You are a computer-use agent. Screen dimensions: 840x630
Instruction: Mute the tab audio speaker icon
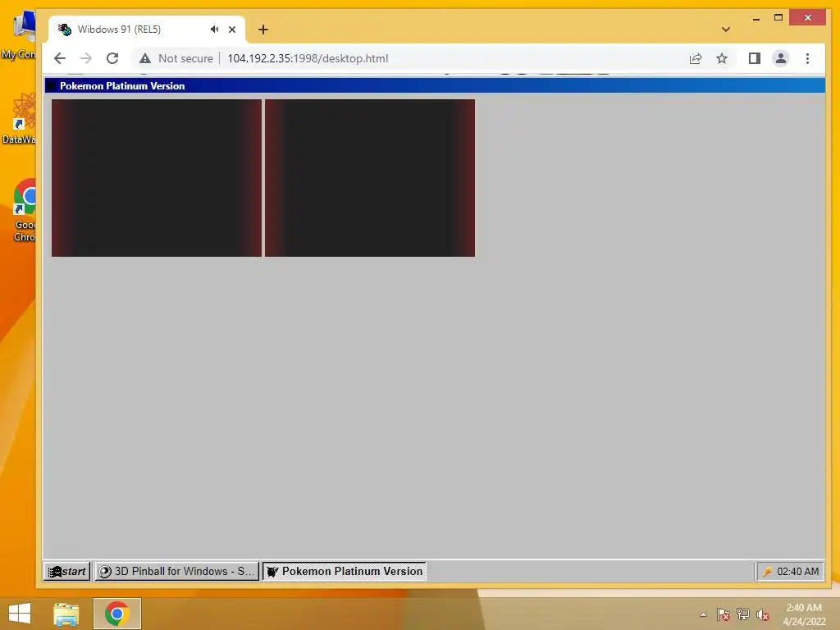point(214,30)
